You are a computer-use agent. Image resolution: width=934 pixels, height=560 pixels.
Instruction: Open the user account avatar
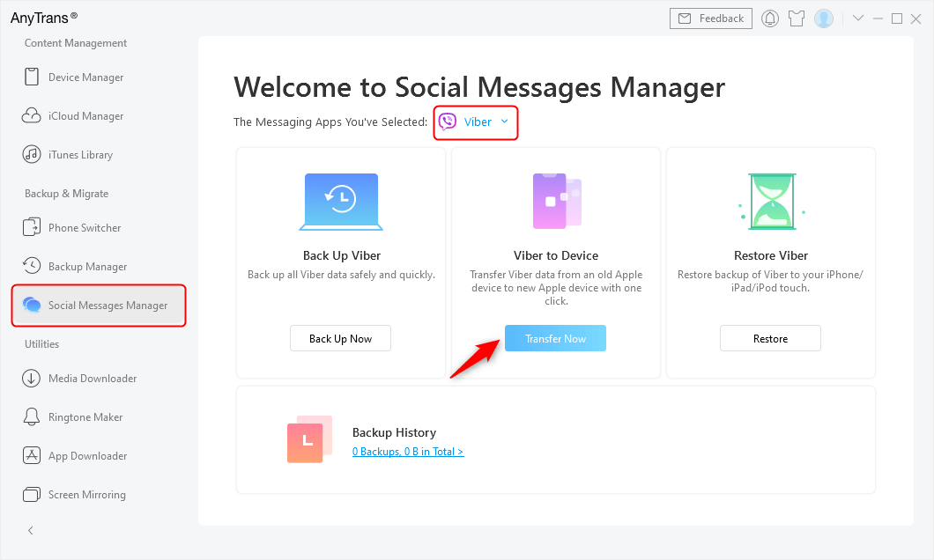click(x=824, y=18)
